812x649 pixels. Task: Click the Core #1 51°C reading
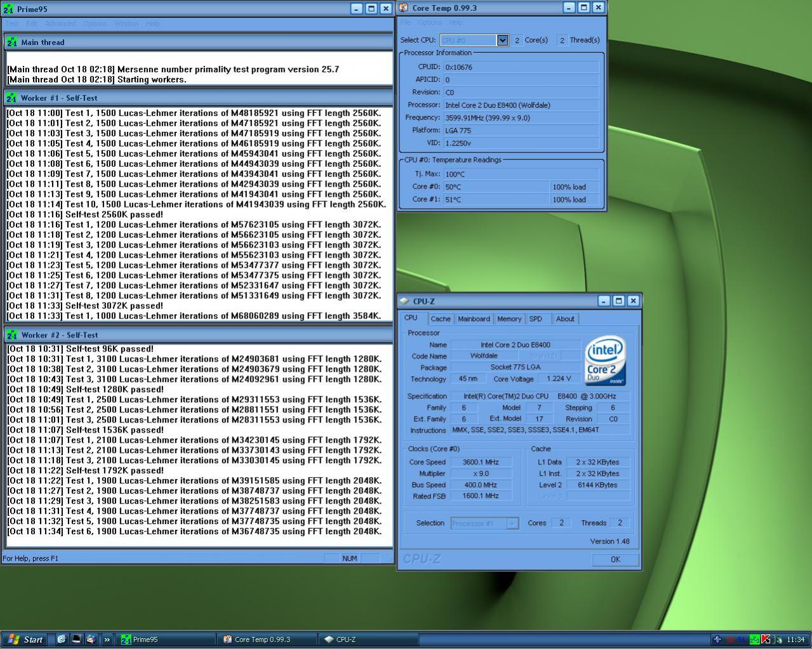(496, 200)
